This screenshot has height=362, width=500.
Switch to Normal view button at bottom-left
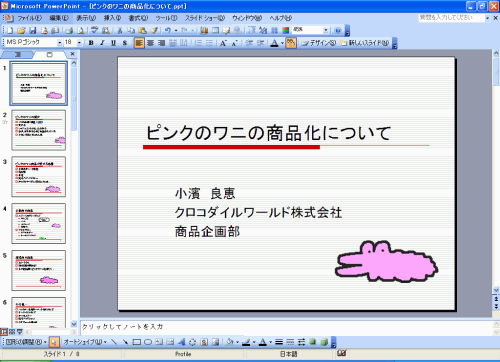click(x=4, y=332)
